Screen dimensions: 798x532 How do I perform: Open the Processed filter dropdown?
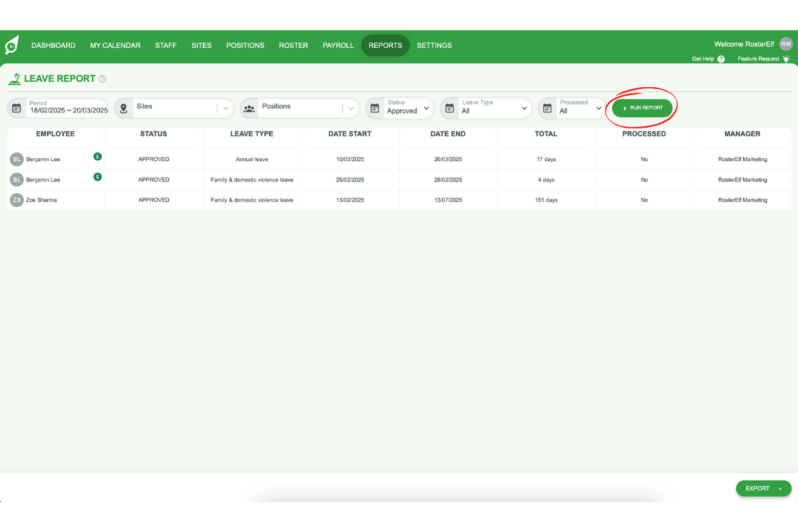pos(598,108)
